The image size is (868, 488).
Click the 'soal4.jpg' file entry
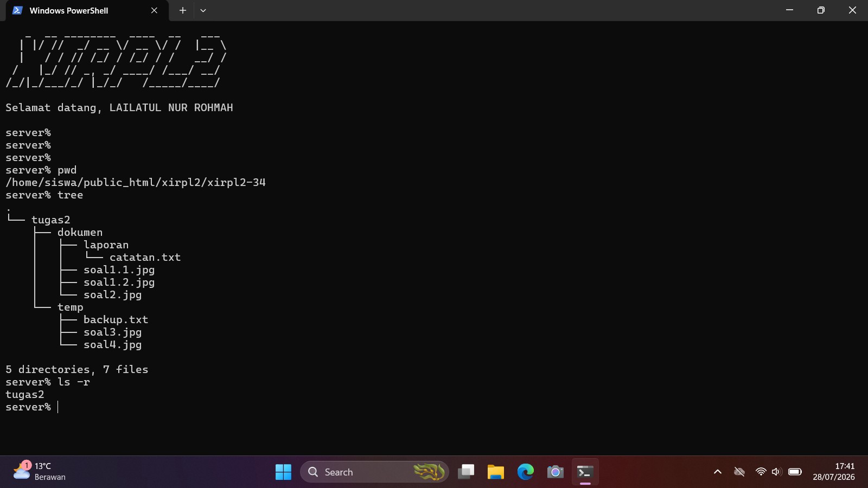coord(113,345)
